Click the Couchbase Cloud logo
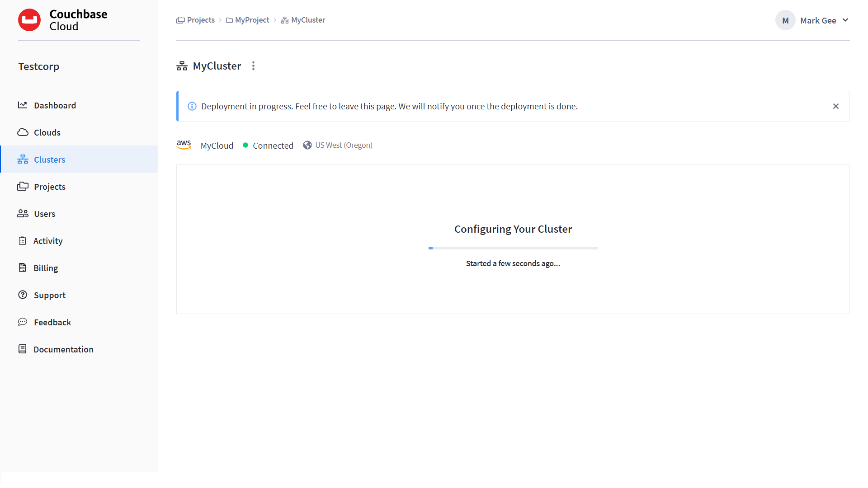This screenshot has width=868, height=488. pos(63,20)
